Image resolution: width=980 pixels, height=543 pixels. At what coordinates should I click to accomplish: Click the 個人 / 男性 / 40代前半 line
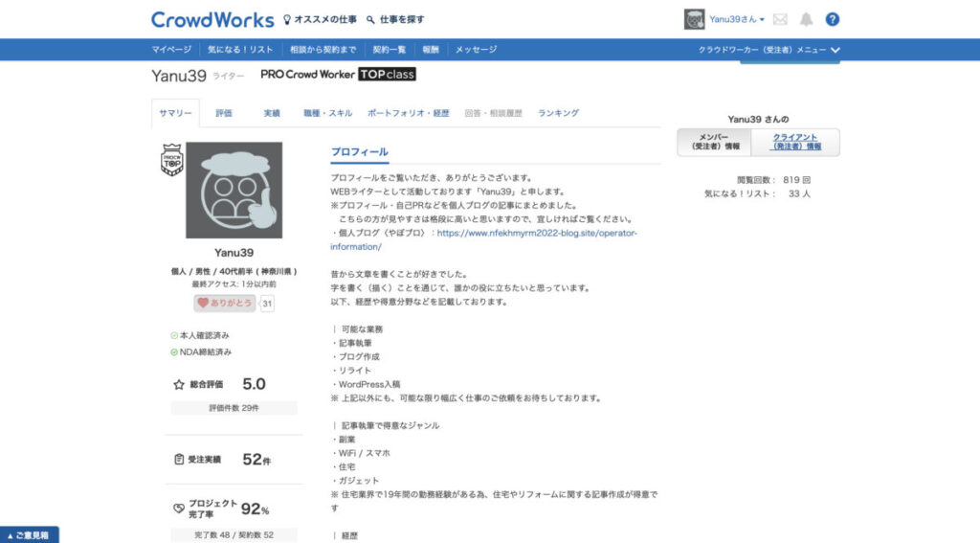coord(234,272)
